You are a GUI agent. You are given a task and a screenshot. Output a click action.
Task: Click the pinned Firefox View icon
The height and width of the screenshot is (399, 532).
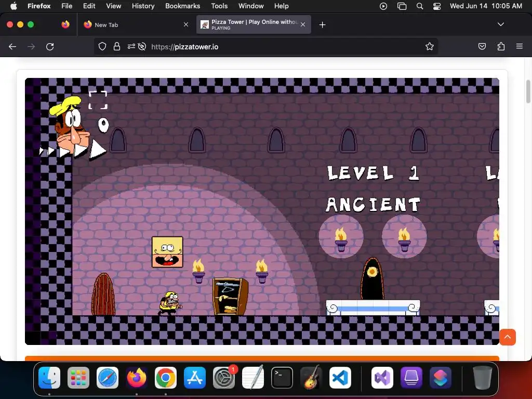click(65, 24)
